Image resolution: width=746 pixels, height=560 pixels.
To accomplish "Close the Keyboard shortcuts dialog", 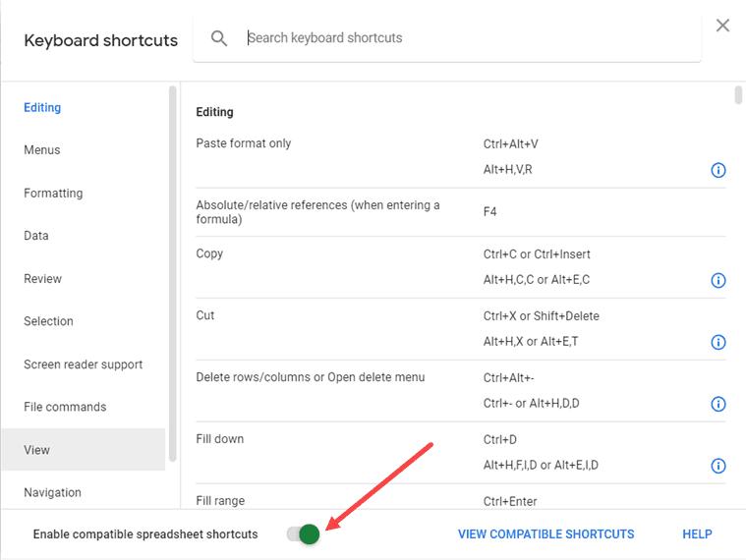I will tap(722, 26).
